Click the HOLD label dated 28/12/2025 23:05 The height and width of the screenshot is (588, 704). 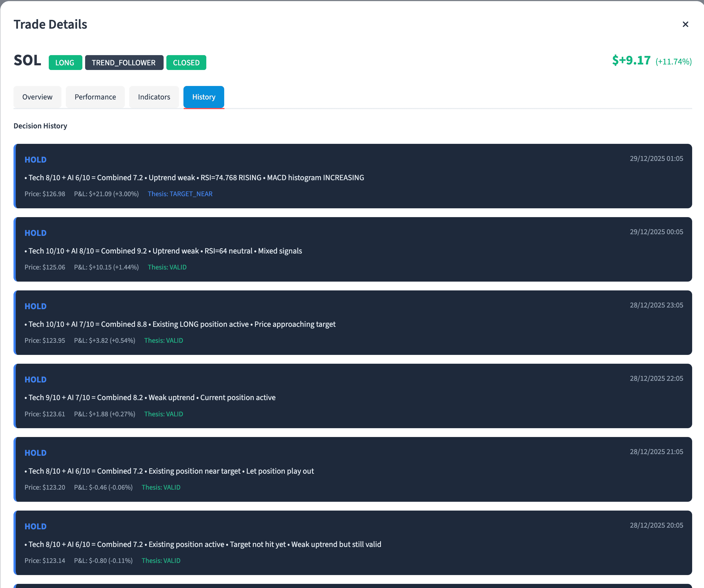[36, 306]
